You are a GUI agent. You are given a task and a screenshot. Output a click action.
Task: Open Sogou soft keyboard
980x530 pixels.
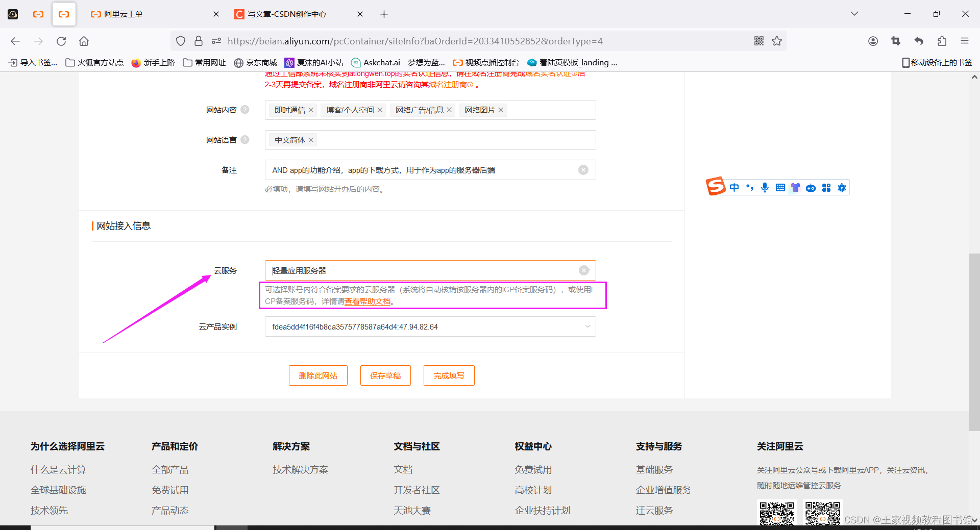pos(780,188)
